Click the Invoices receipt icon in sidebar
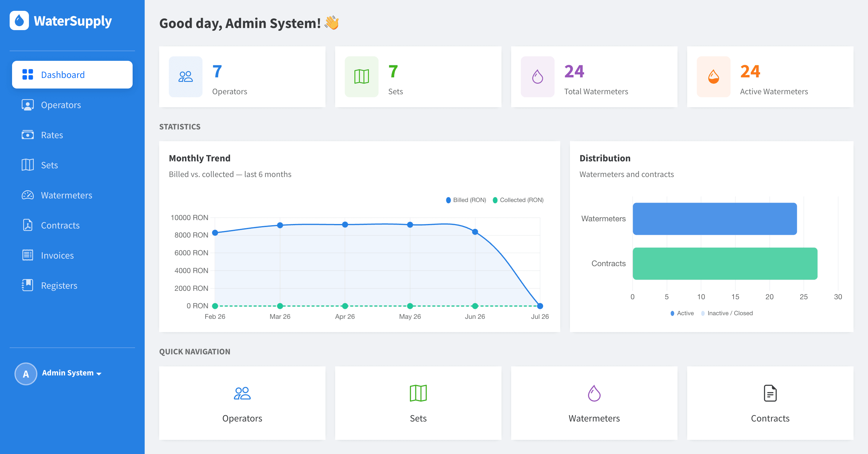Screen dimensions: 868x454 pyautogui.click(x=28, y=255)
